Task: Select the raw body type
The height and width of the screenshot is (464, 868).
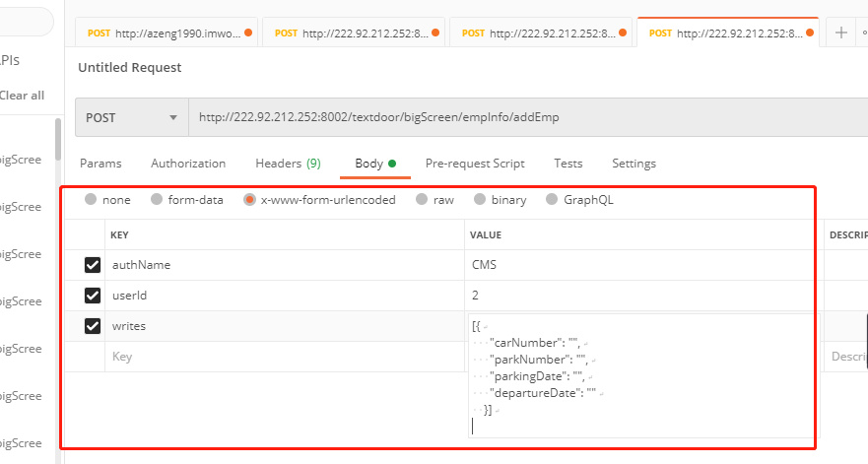Action: click(x=422, y=199)
